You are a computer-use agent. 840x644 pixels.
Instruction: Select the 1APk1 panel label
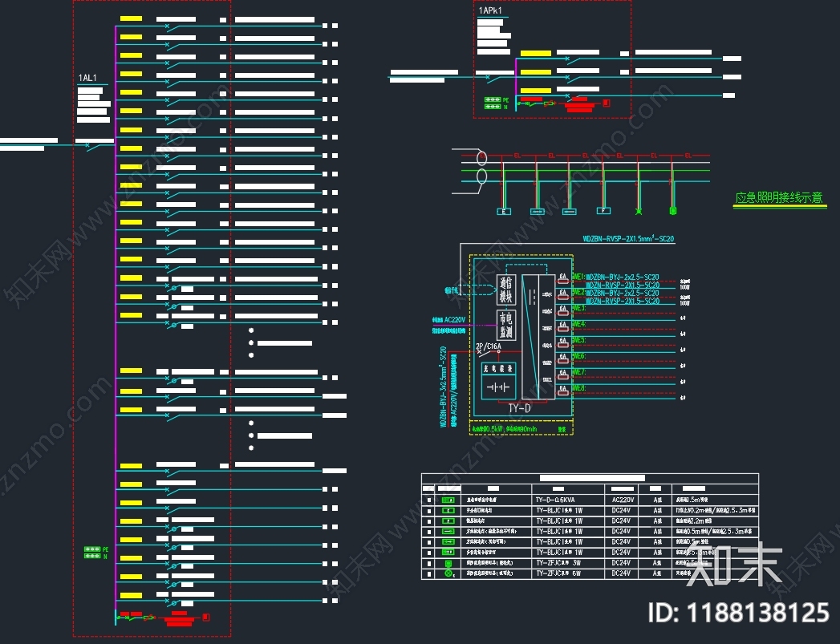pyautogui.click(x=490, y=10)
